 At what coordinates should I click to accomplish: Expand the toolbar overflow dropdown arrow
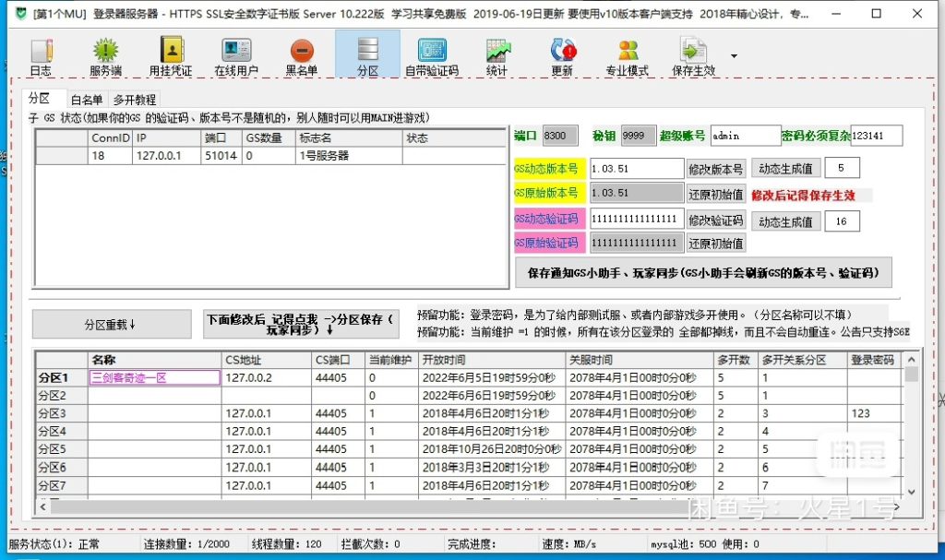click(734, 55)
